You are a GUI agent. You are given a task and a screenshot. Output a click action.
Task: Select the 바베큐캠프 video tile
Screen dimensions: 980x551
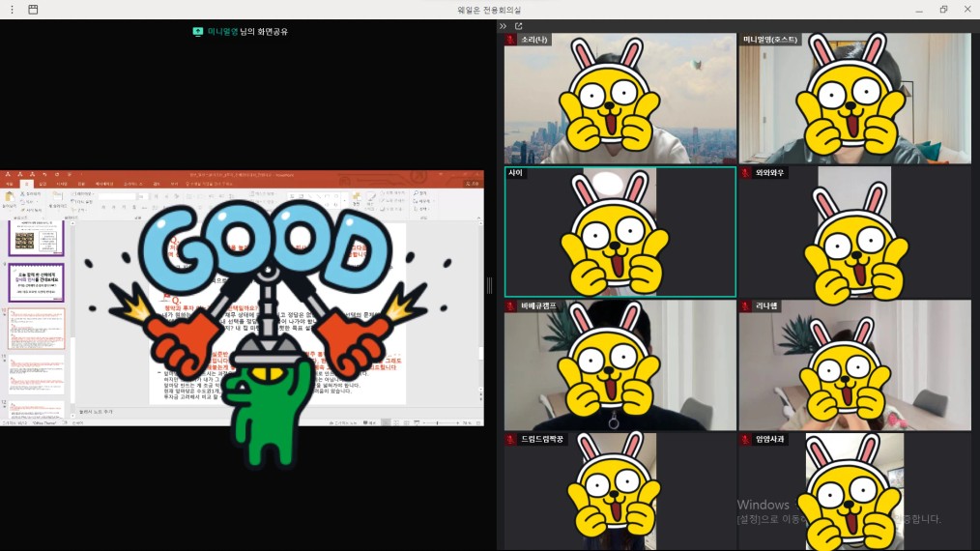click(620, 364)
